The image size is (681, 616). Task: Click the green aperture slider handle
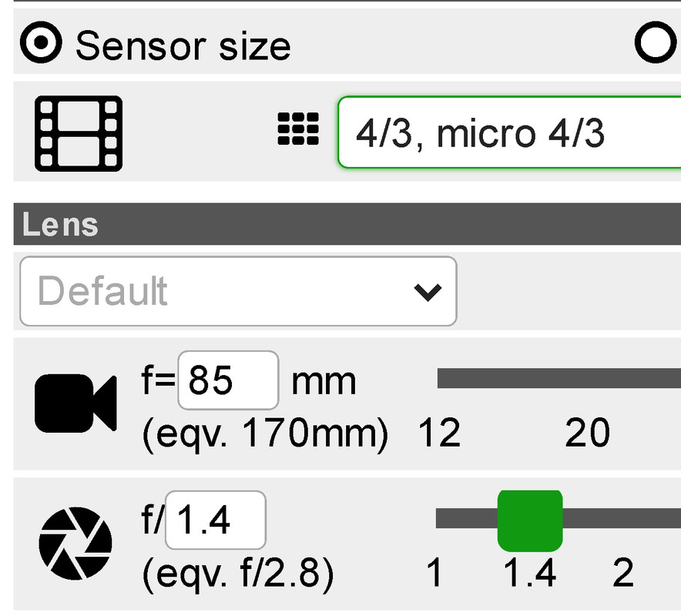(x=530, y=521)
